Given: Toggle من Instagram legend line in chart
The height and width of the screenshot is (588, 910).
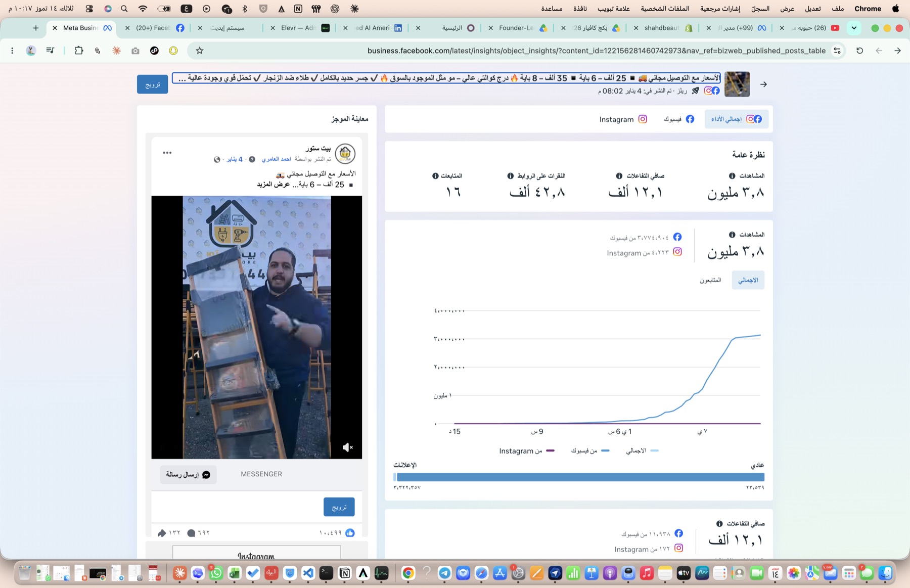Looking at the screenshot, I should click(527, 450).
